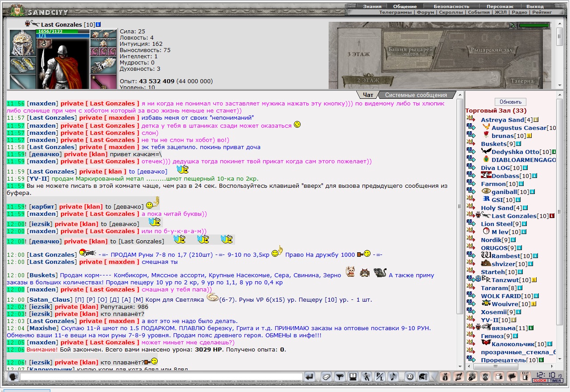The height and width of the screenshot is (392, 570).
Task: Click the Обновить button
Action: (510, 102)
